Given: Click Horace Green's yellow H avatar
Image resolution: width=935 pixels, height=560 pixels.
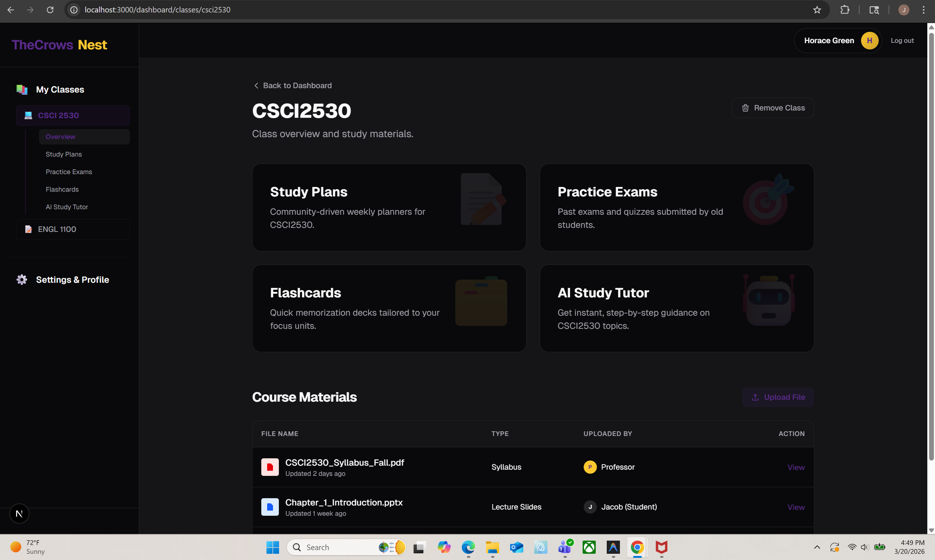Looking at the screenshot, I should [869, 40].
